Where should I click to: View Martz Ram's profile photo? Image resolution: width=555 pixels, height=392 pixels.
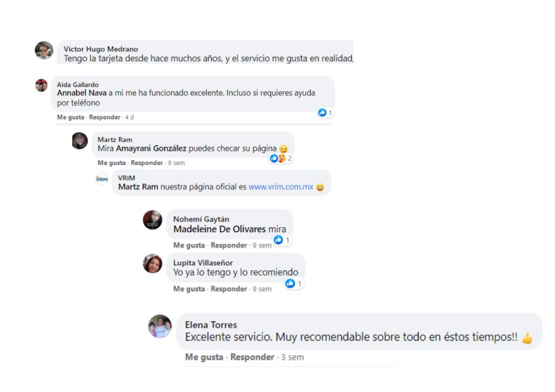(80, 141)
